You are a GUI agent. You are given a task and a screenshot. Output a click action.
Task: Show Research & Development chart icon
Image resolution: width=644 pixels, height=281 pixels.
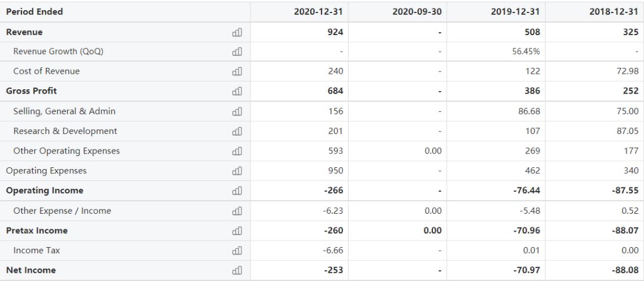237,132
